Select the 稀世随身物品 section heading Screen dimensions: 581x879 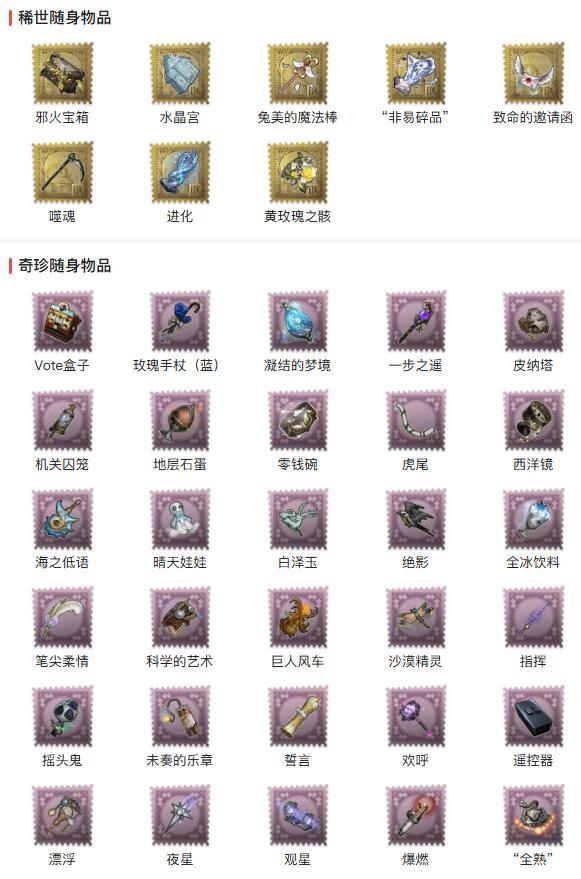click(64, 18)
